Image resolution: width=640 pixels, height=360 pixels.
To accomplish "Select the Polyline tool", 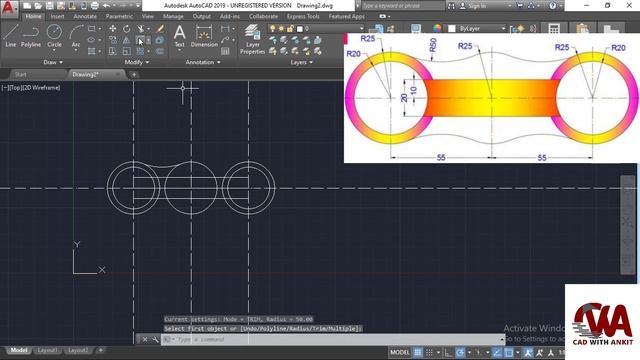I will point(31,36).
